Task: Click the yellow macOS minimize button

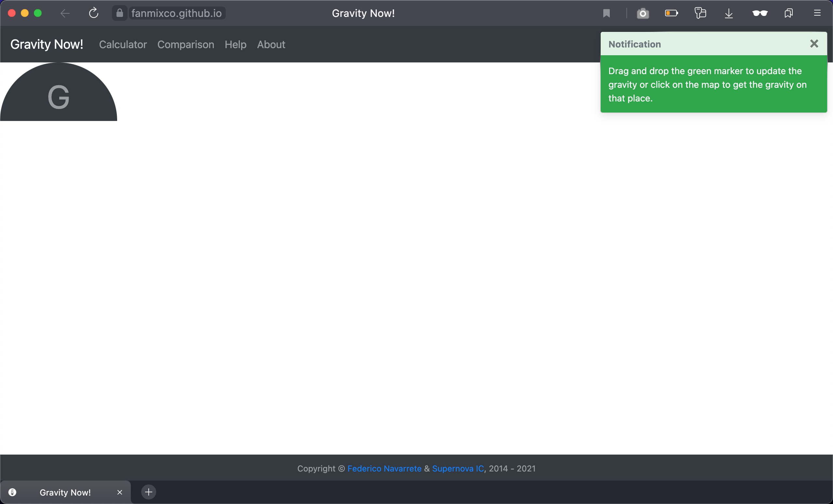Action: pos(25,13)
